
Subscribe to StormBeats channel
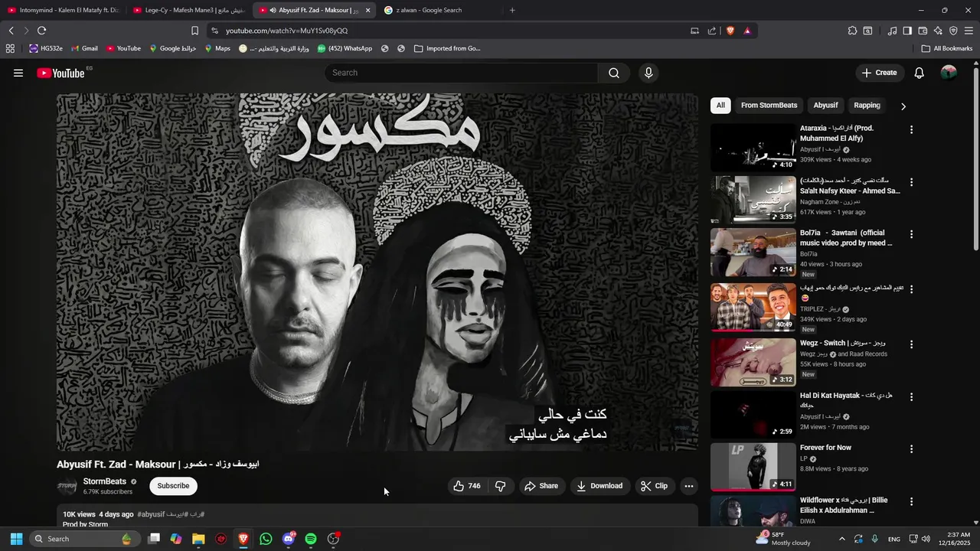click(x=173, y=486)
